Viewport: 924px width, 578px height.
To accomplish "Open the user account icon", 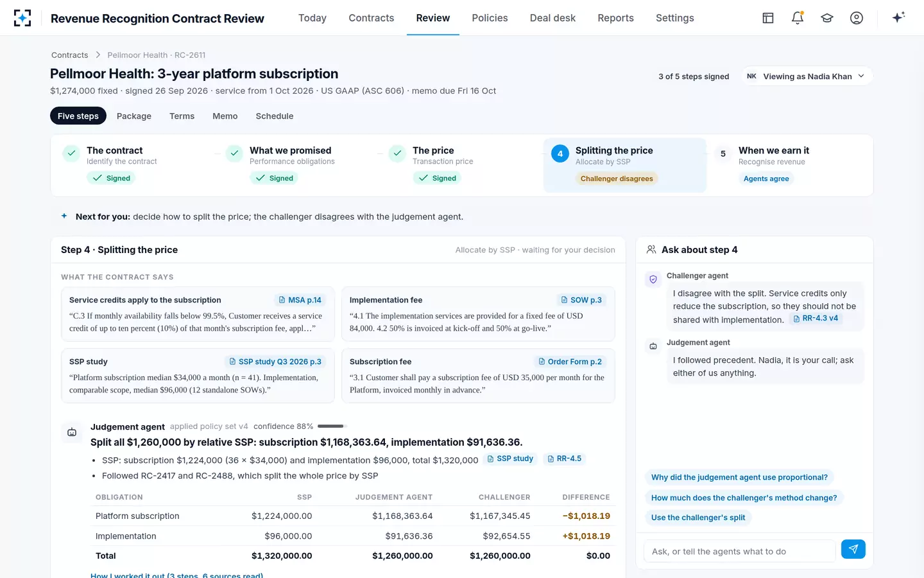I will [857, 18].
